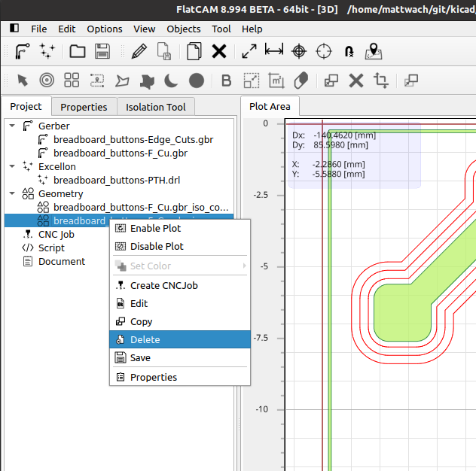
Task: Select breadboard_buttons-Edge_Cuts.gbr in project tree
Action: [x=133, y=139]
